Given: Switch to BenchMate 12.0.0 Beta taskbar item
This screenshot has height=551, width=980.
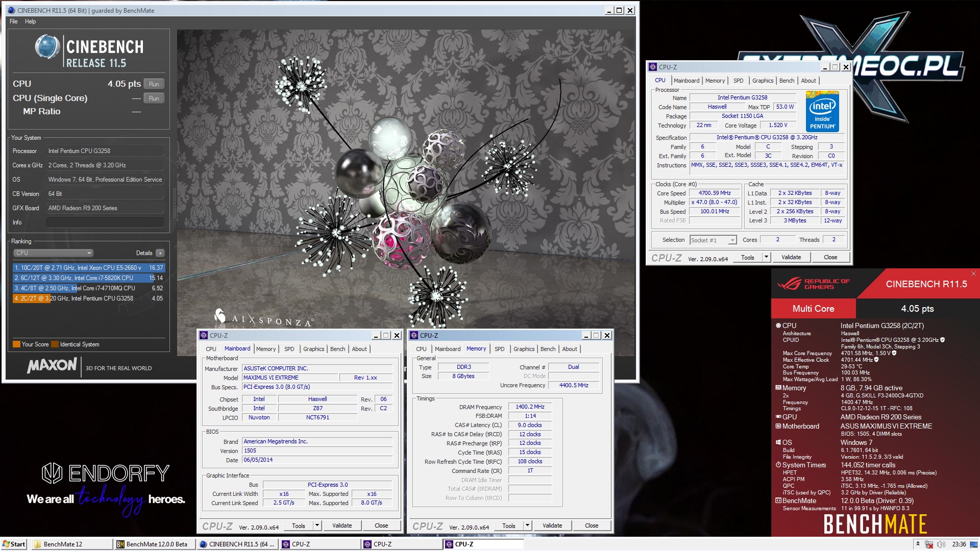Looking at the screenshot, I should 155,544.
